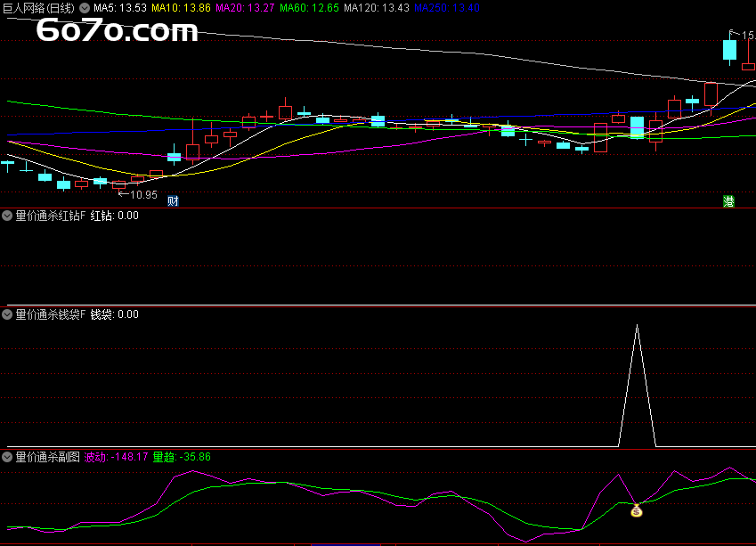Click the 财 financial marker icon
The height and width of the screenshot is (546, 756).
173,200
